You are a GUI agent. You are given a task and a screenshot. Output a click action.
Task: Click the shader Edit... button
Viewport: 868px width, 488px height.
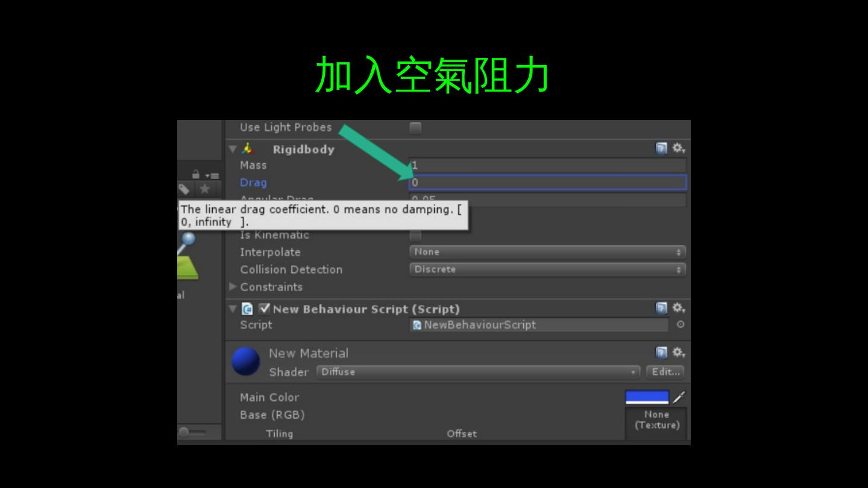665,372
